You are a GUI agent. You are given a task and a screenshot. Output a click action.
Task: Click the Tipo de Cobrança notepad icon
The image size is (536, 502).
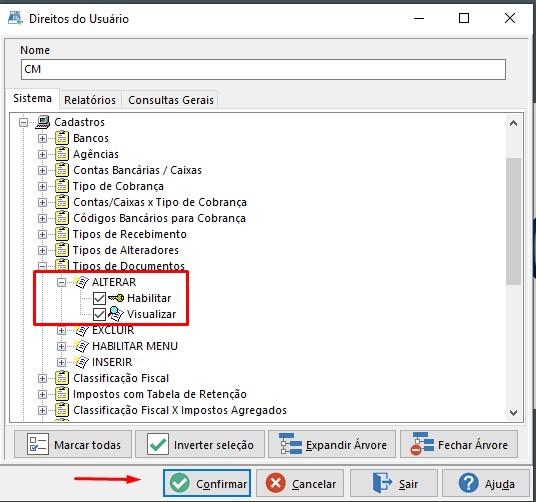(62, 186)
